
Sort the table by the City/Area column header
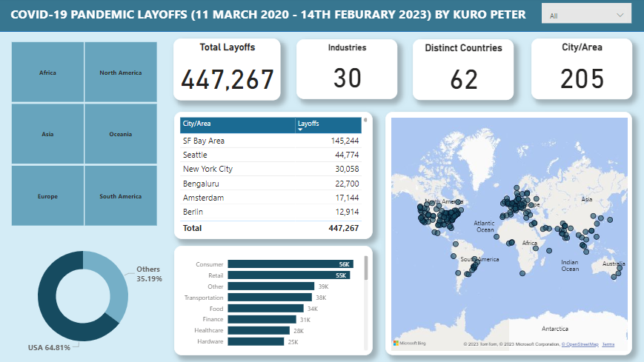(x=236, y=123)
